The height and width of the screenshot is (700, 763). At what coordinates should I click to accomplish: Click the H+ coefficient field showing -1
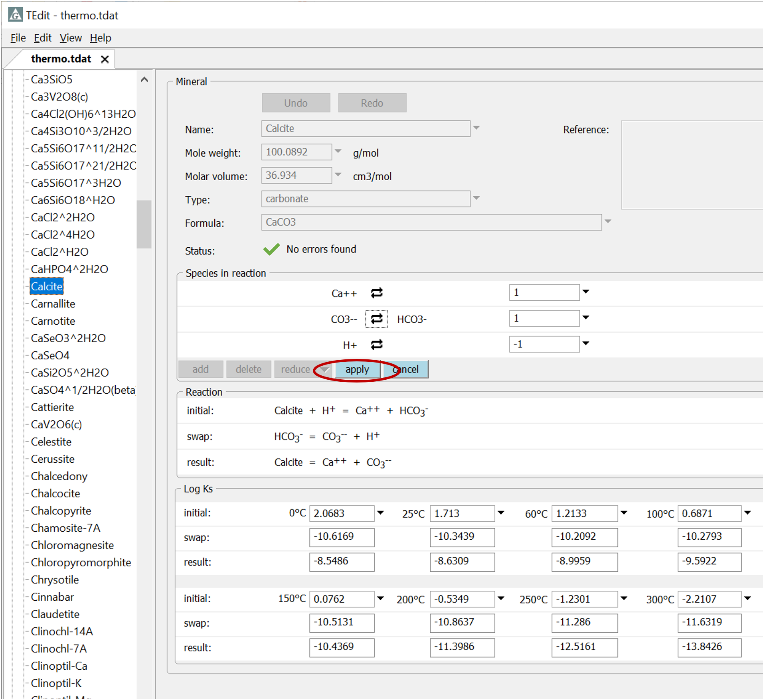click(544, 344)
